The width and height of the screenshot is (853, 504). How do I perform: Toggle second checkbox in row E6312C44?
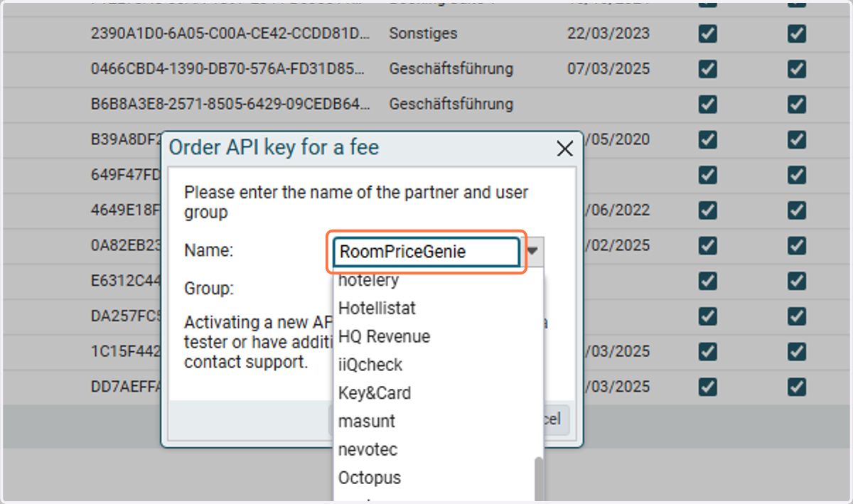797,281
